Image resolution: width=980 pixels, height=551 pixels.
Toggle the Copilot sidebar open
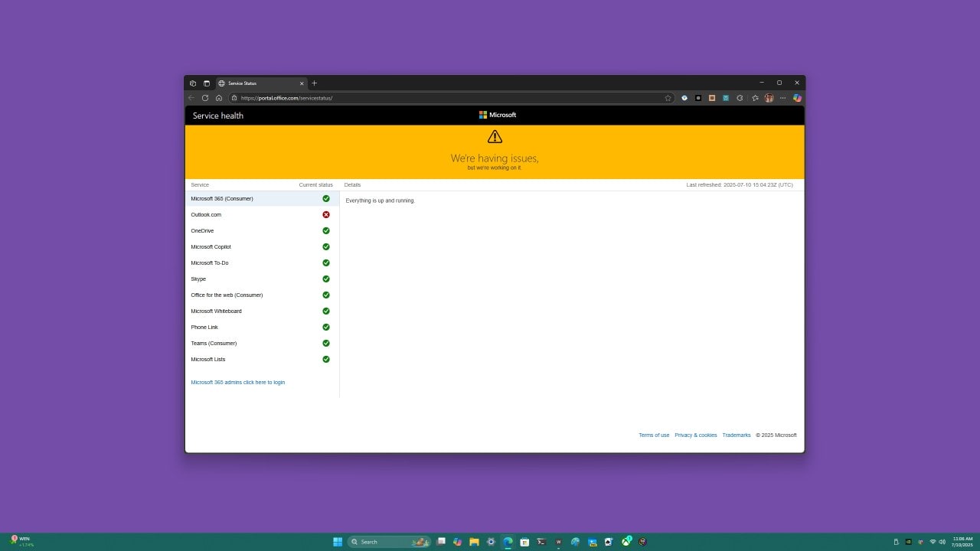pos(797,98)
